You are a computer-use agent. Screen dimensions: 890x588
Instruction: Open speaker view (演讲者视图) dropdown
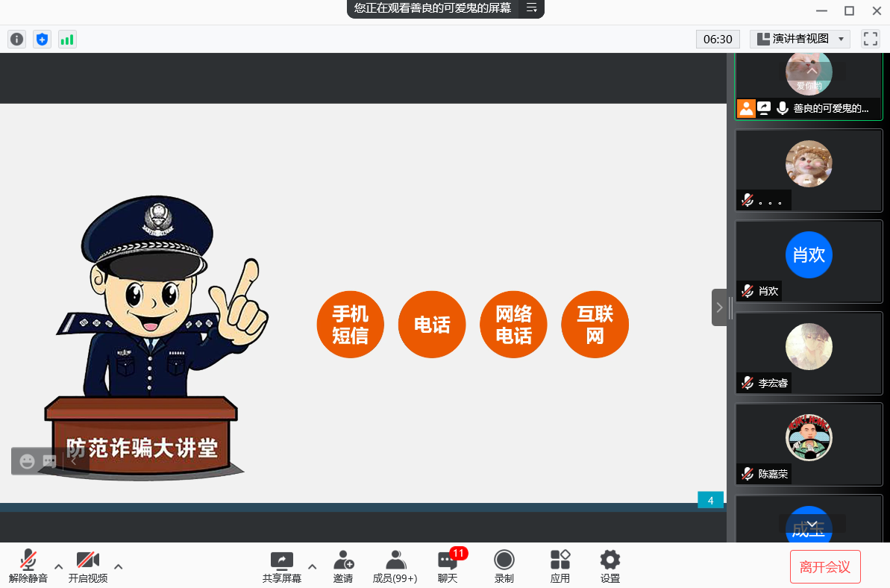tap(800, 39)
